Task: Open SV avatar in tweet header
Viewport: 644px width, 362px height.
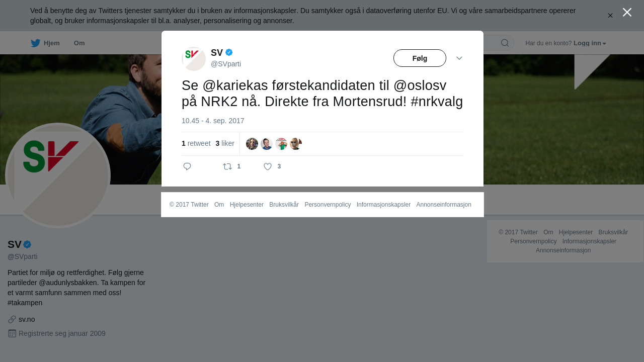Action: pyautogui.click(x=194, y=59)
